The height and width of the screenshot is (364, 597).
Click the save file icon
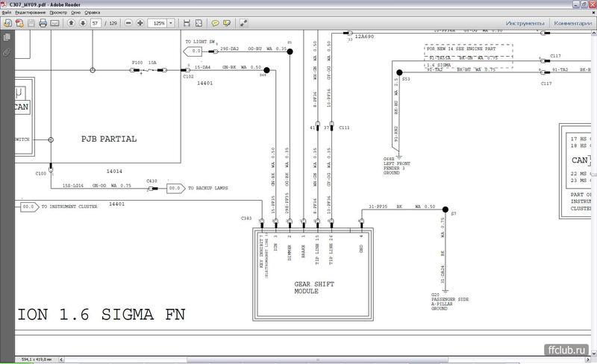[31, 23]
